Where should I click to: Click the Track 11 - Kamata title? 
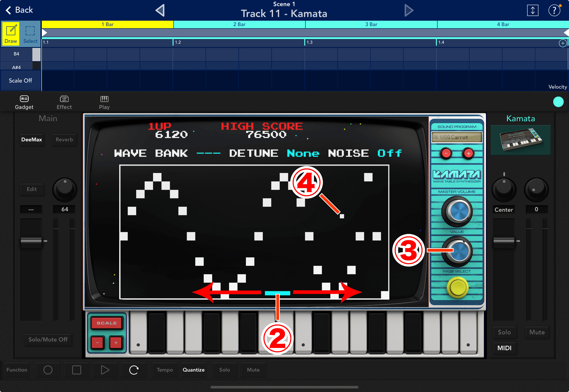tap(284, 13)
